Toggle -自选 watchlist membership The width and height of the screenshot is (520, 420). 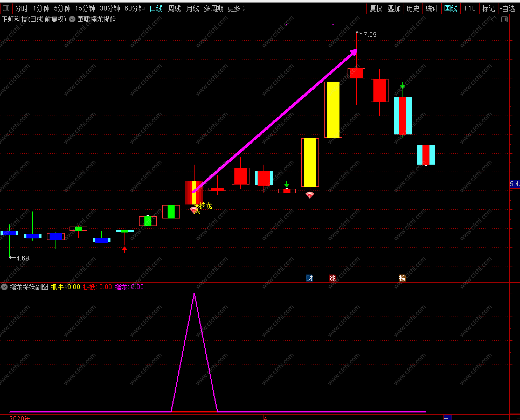[x=507, y=8]
